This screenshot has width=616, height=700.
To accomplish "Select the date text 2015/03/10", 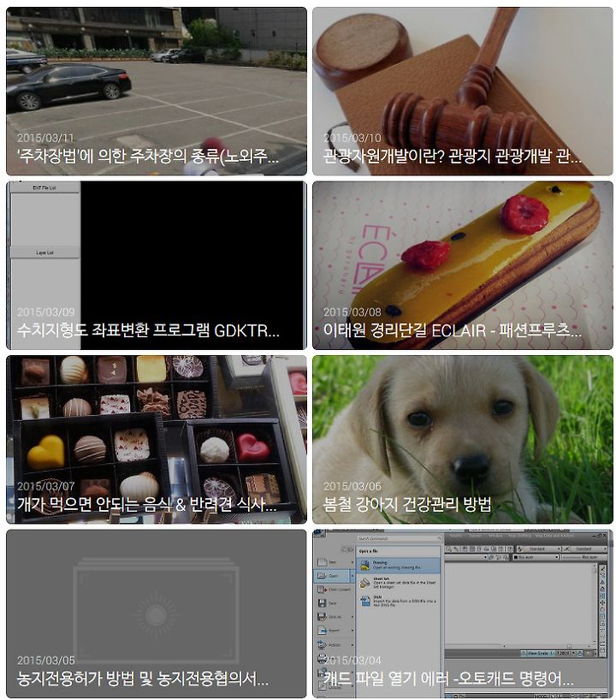I will [352, 138].
